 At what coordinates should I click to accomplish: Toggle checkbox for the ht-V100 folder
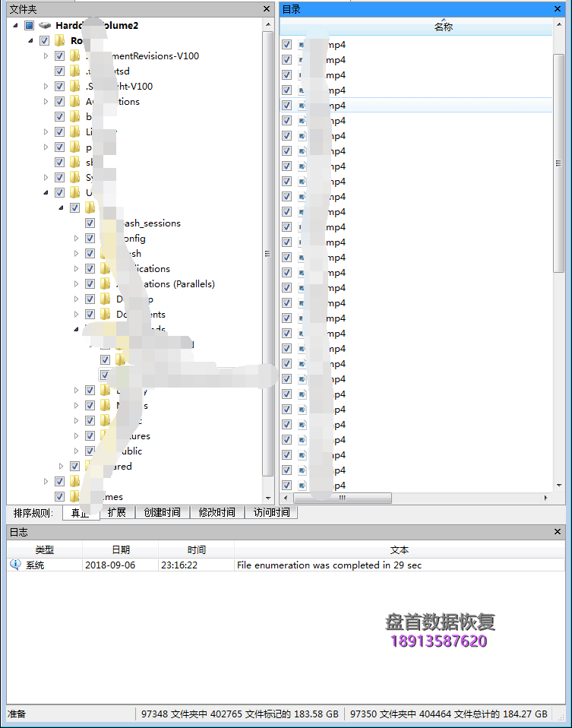[59, 86]
